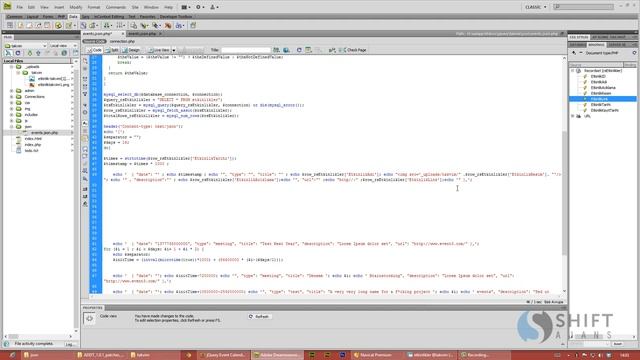Click the Connect to remote host icon in the Files panel

point(8,53)
